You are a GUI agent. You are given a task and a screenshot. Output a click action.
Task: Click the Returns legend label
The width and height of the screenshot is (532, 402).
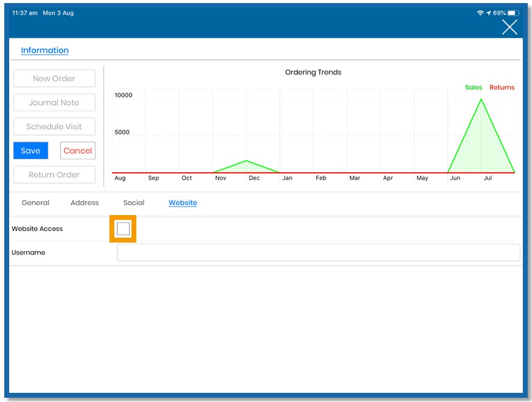click(502, 87)
